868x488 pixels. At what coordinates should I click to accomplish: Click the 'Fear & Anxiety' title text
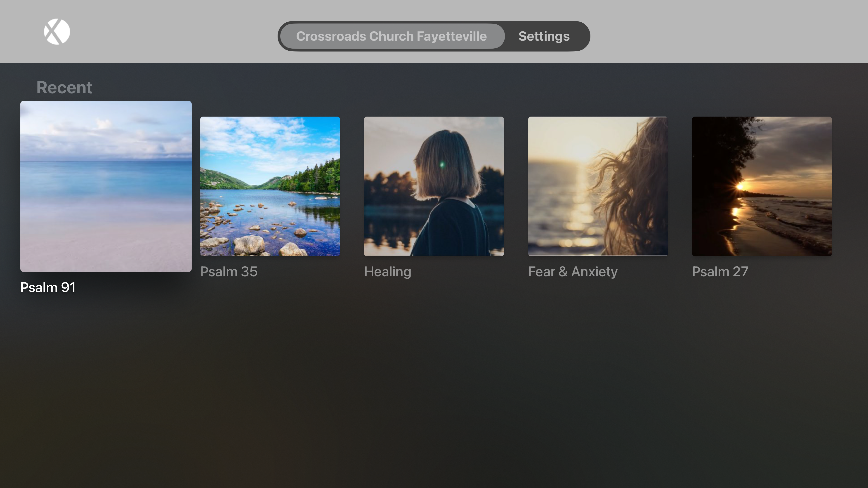coord(573,271)
